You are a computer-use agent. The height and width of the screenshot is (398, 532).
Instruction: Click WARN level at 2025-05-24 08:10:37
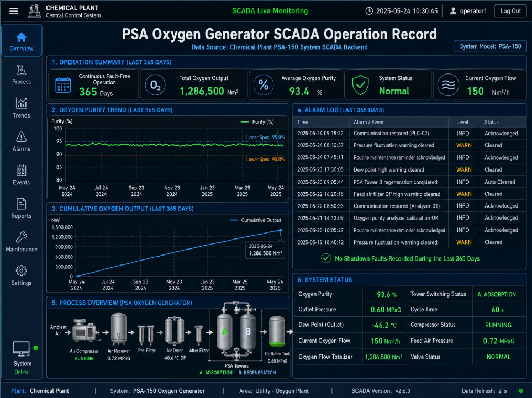464,145
